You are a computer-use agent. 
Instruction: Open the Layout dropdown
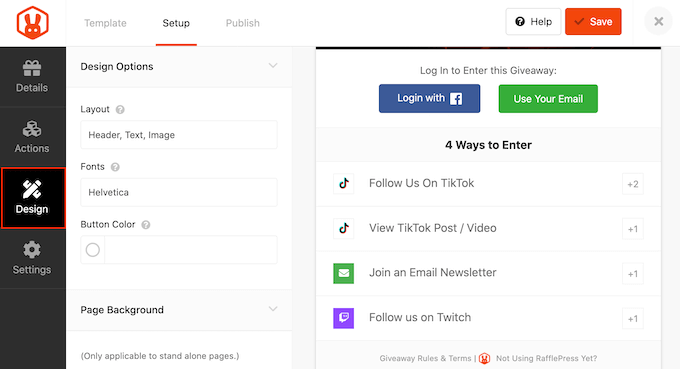click(179, 135)
